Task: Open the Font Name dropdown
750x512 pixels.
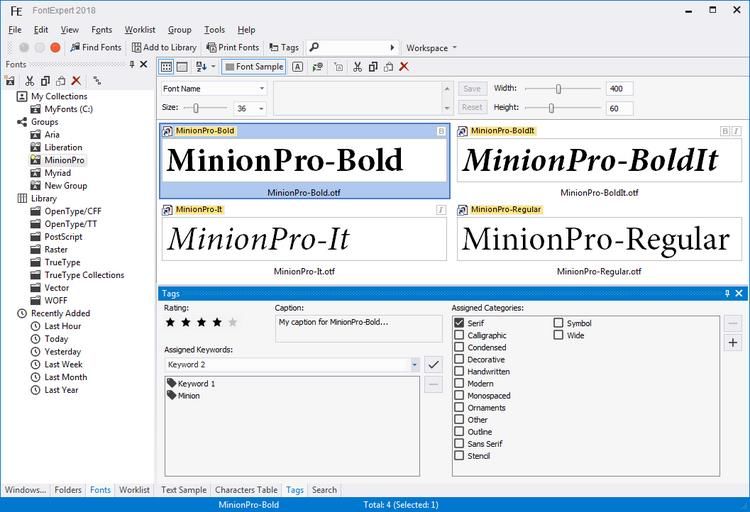Action: coord(214,89)
